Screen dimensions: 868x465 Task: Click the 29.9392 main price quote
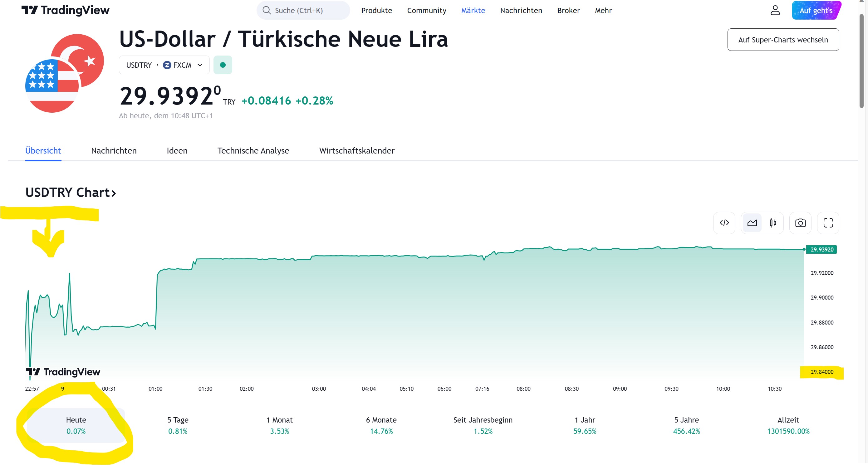[x=170, y=96]
